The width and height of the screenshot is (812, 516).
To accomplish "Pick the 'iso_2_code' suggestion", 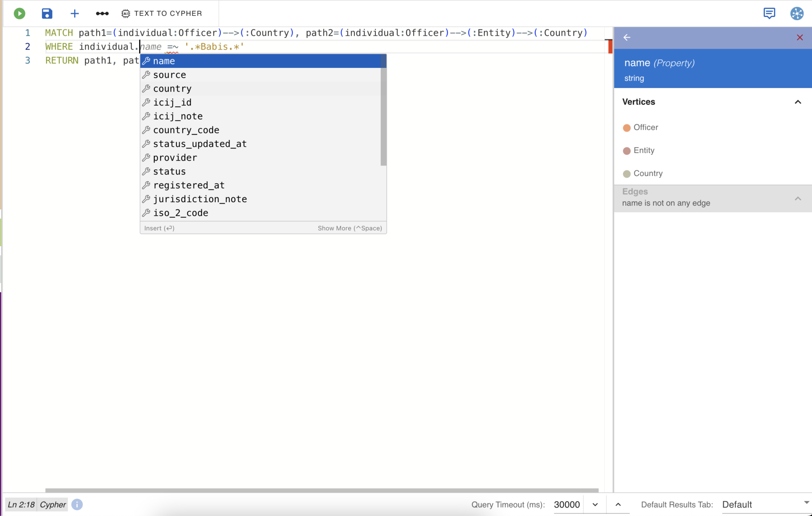I will pyautogui.click(x=260, y=213).
